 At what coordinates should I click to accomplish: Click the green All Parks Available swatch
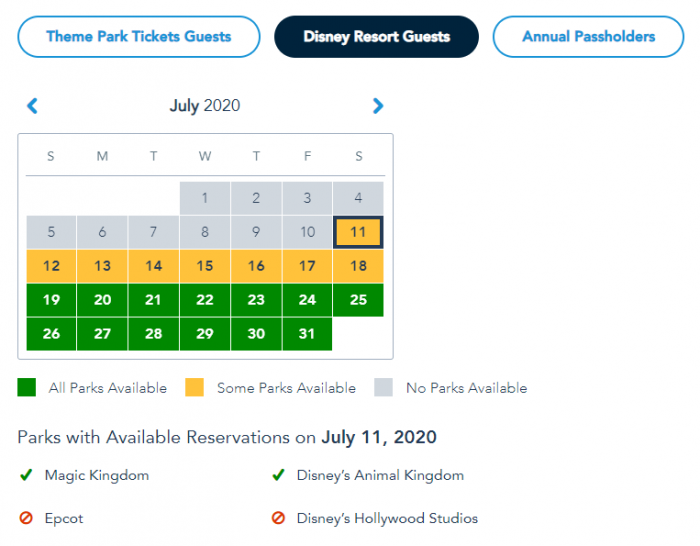point(27,387)
